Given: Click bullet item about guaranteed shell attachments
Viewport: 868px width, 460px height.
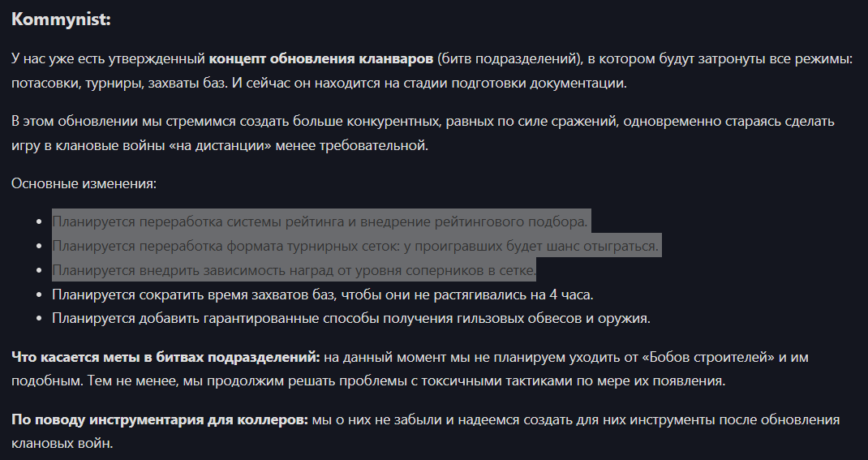Looking at the screenshot, I should [x=351, y=318].
